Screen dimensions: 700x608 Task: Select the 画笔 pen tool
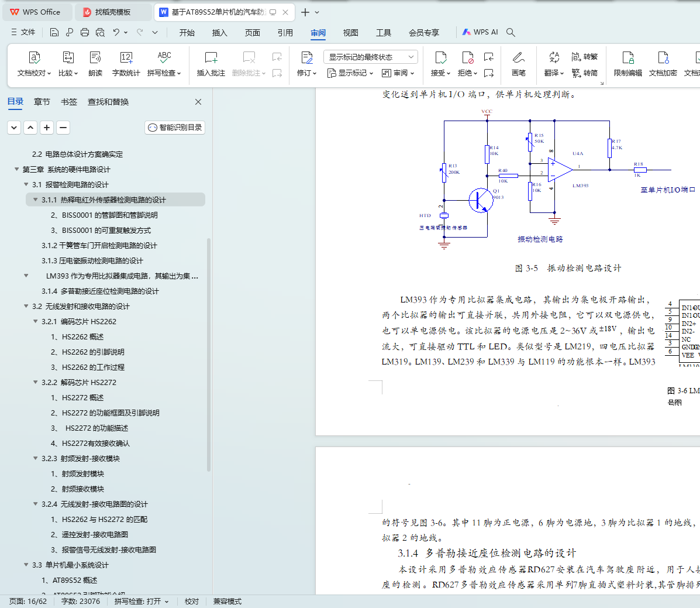point(518,64)
